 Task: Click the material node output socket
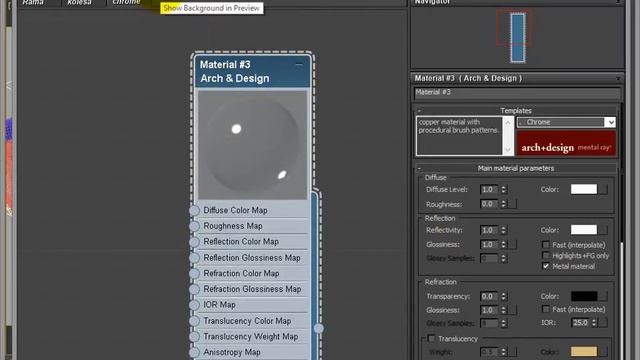coord(319,328)
